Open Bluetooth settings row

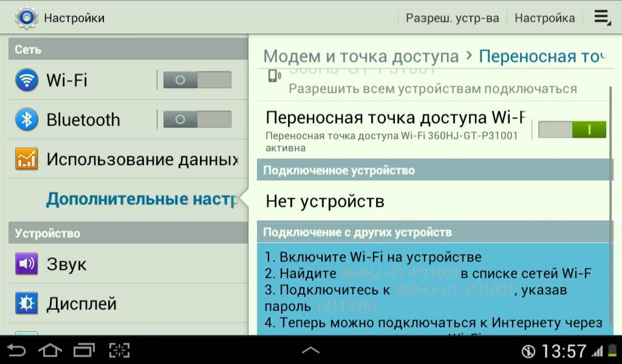128,120
